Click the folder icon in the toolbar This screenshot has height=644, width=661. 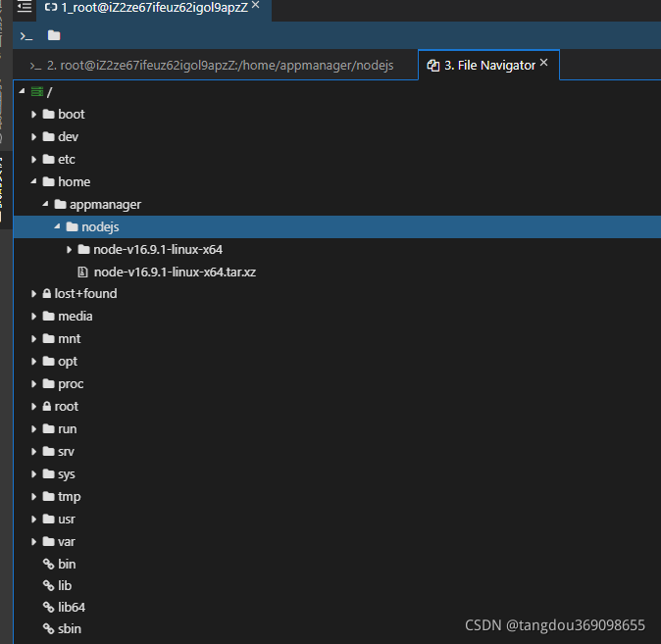[x=53, y=35]
